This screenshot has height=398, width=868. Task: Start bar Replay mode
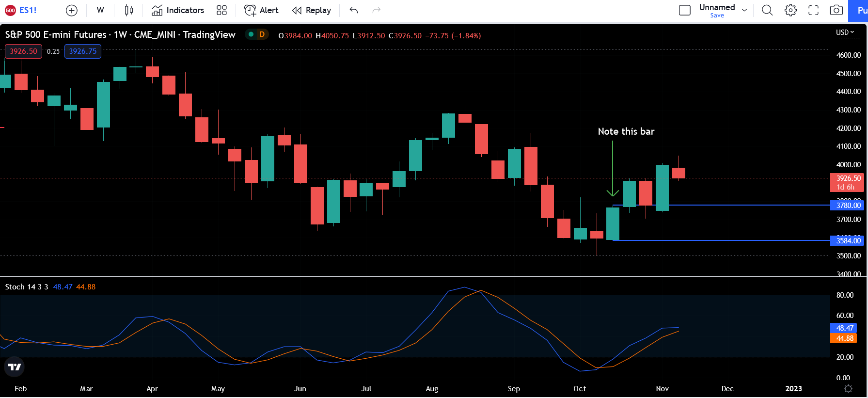click(x=312, y=10)
